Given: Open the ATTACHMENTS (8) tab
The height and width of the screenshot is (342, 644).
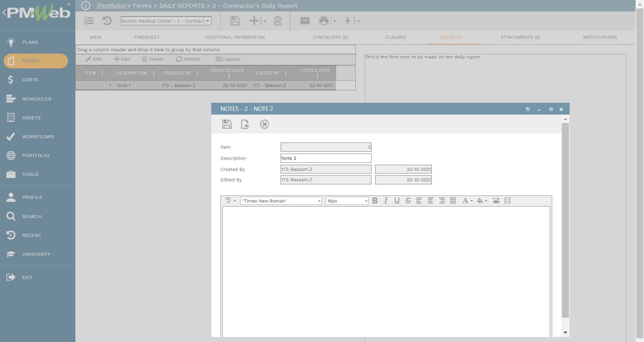Looking at the screenshot, I should (520, 37).
